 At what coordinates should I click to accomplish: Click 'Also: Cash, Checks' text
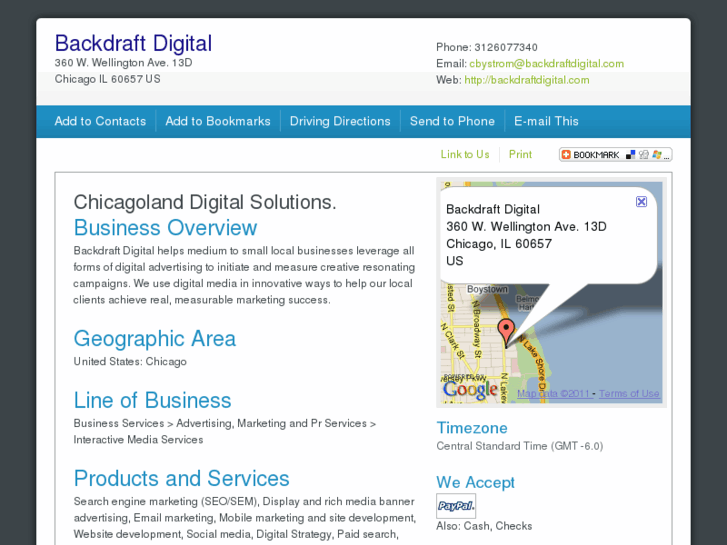(484, 526)
